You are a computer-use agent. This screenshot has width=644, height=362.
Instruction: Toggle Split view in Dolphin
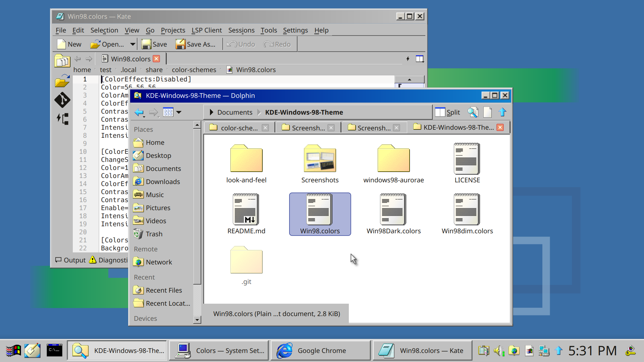[x=447, y=112]
